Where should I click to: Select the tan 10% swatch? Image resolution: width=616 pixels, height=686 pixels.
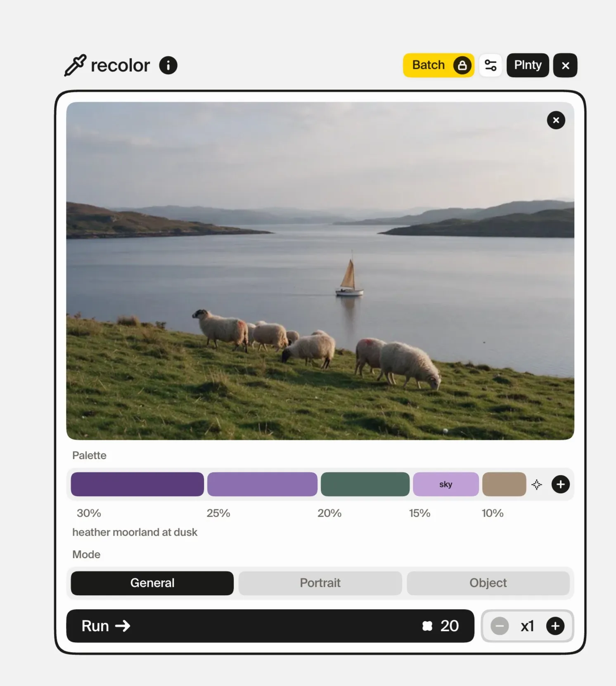(x=504, y=484)
